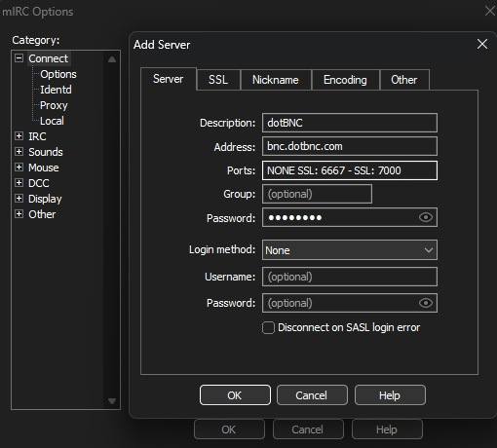Select the Display category label
Viewport: 497px width, 448px height.
(45, 199)
